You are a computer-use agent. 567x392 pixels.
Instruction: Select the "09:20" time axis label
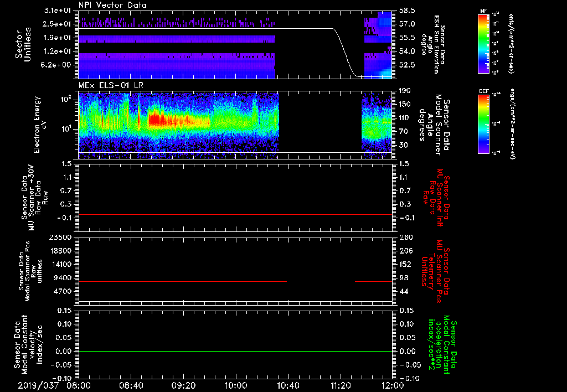pos(183,385)
